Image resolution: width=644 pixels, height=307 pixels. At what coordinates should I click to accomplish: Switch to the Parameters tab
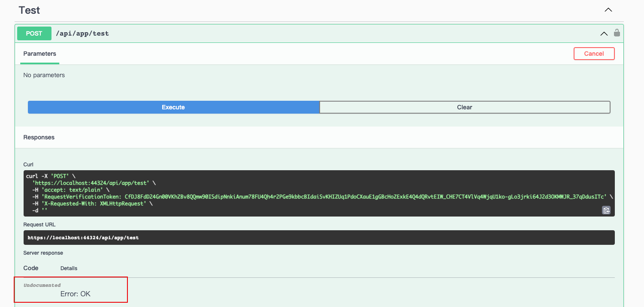(39, 54)
